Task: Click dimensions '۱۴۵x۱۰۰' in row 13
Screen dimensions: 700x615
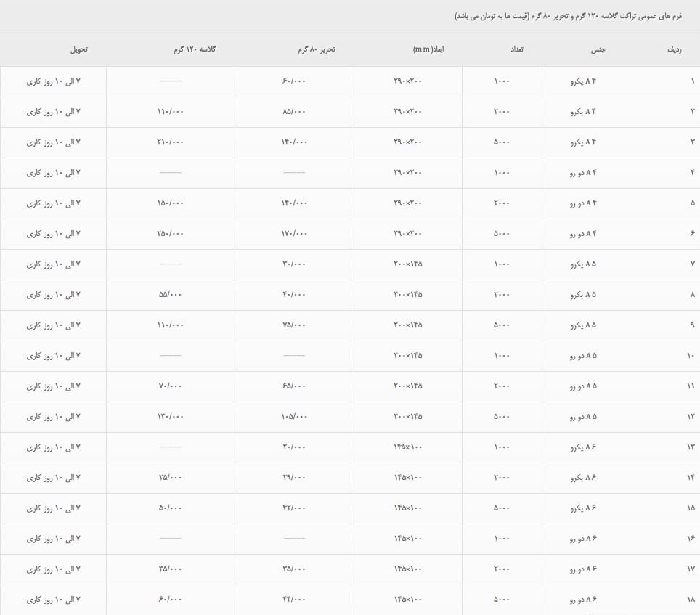Action: [407, 447]
